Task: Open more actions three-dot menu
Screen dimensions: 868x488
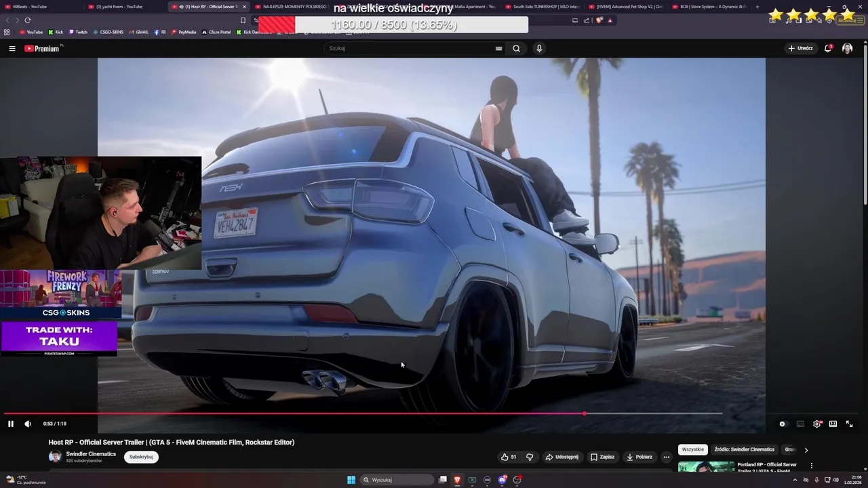Action: point(666,457)
